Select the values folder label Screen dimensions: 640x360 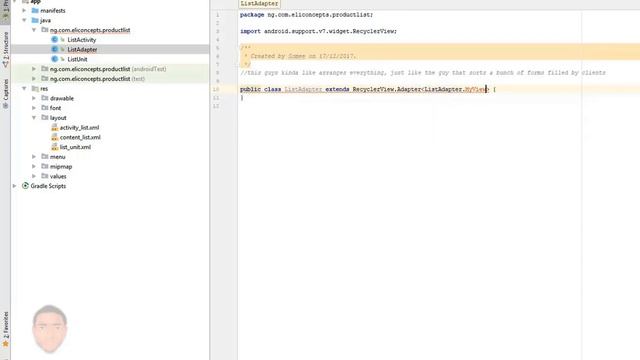[x=58, y=176]
